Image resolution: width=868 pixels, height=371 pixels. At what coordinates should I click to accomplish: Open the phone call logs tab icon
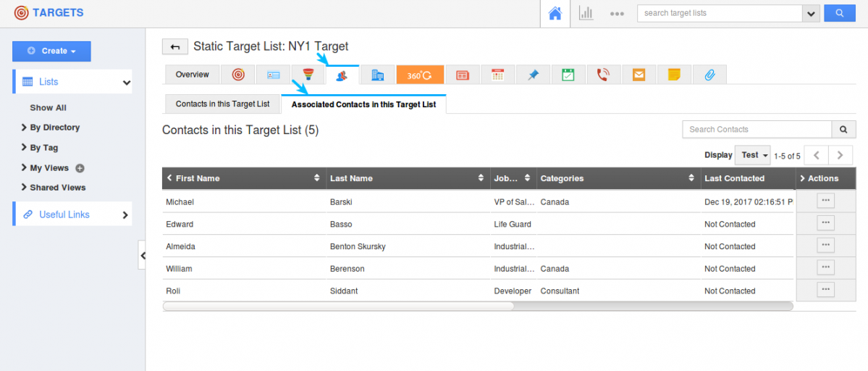tap(603, 75)
